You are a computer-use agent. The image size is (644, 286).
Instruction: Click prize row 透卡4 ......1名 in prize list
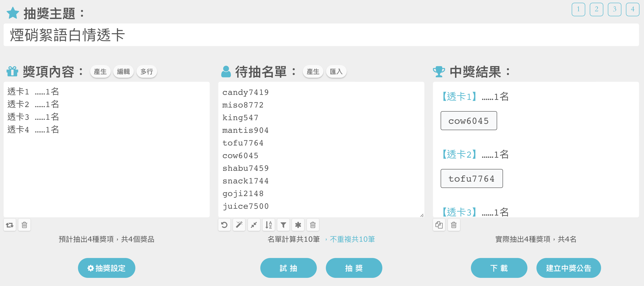(x=33, y=129)
